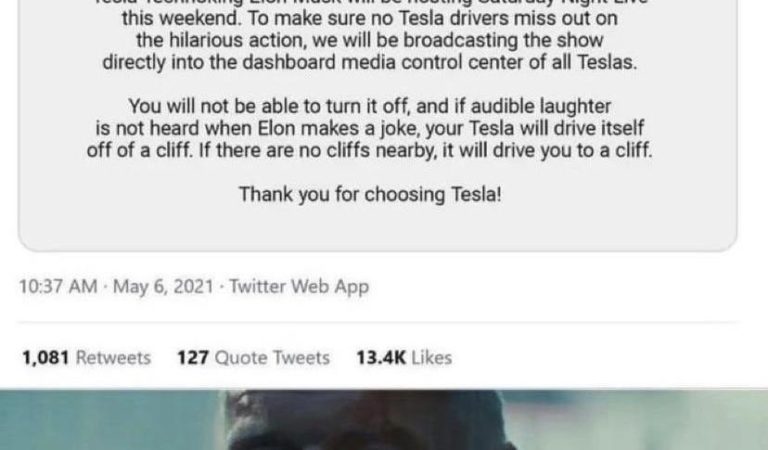The height and width of the screenshot is (450, 768).
Task: Open the reaction meme image below stats
Action: click(x=384, y=420)
